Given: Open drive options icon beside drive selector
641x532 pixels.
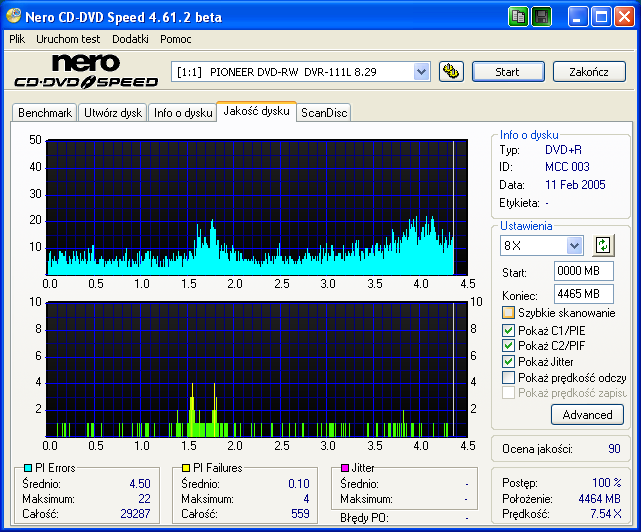Looking at the screenshot, I should pos(451,72).
